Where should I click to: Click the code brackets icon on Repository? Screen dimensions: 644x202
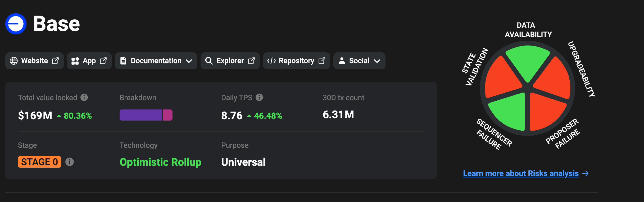(271, 61)
